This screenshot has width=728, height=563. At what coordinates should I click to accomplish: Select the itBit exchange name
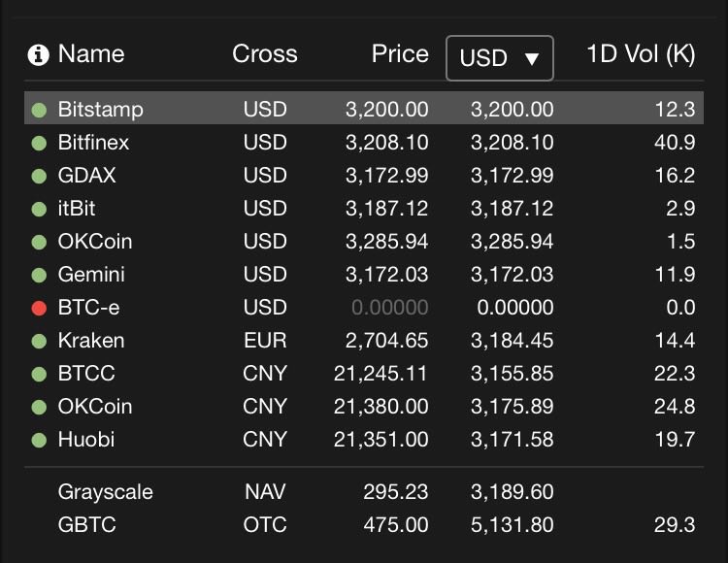pos(77,209)
